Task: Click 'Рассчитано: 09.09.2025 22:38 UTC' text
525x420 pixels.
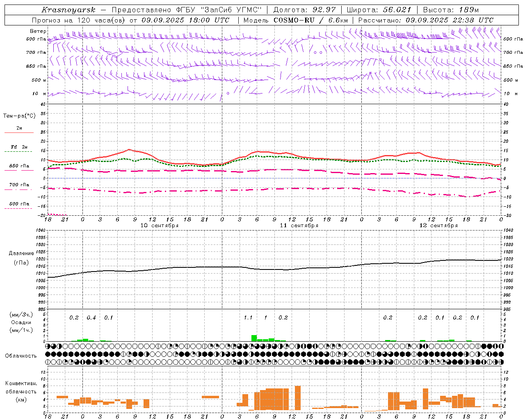Action: (426, 20)
